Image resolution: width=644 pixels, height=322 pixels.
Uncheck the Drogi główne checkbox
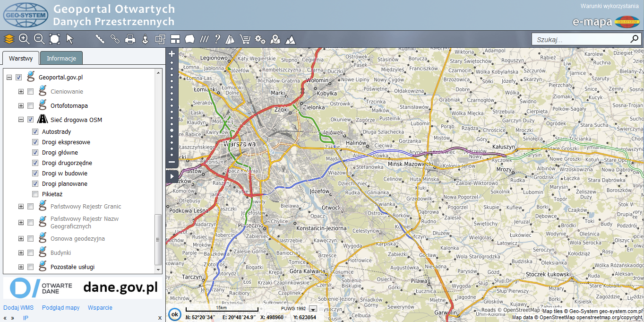pyautogui.click(x=35, y=152)
